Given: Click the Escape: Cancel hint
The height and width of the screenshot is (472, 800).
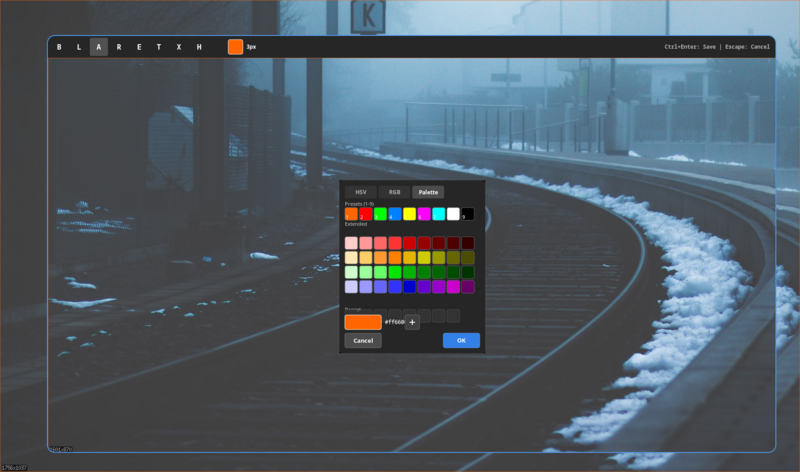Looking at the screenshot, I should click(747, 47).
